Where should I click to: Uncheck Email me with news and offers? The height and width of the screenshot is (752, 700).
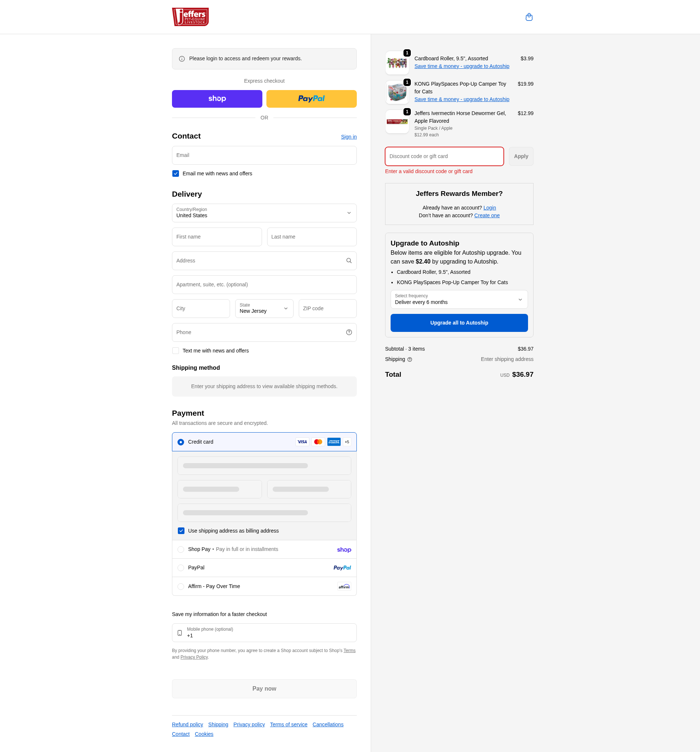tap(176, 173)
